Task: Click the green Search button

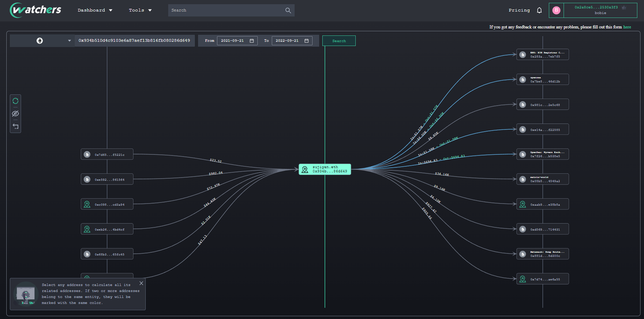Action: click(339, 41)
